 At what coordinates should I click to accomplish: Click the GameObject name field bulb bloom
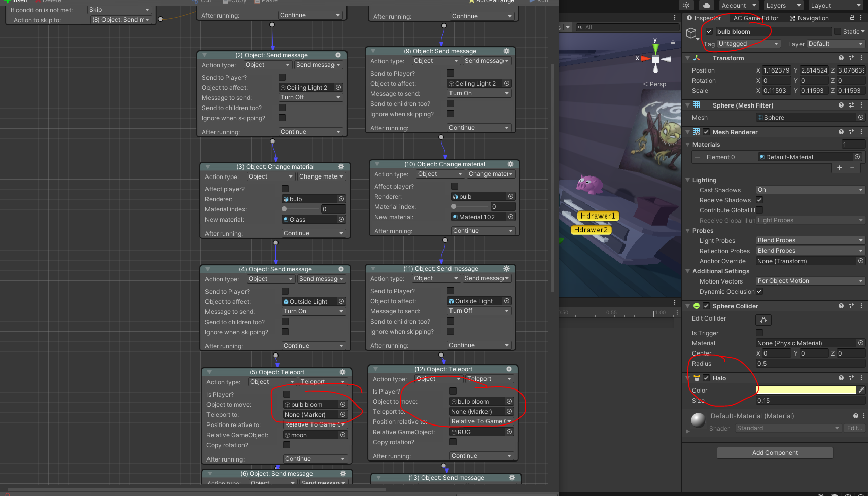coord(774,31)
